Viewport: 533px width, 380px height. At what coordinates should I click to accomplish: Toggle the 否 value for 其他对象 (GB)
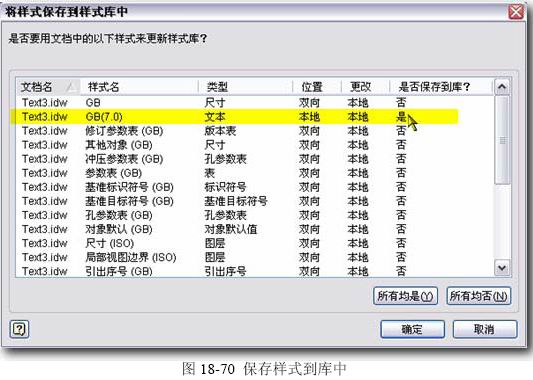401,145
